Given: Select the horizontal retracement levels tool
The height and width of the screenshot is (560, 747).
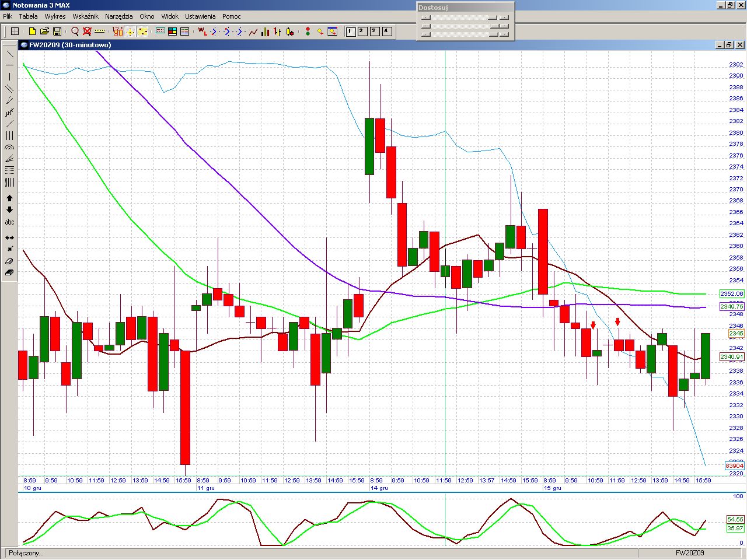Looking at the screenshot, I should pos(9,170).
